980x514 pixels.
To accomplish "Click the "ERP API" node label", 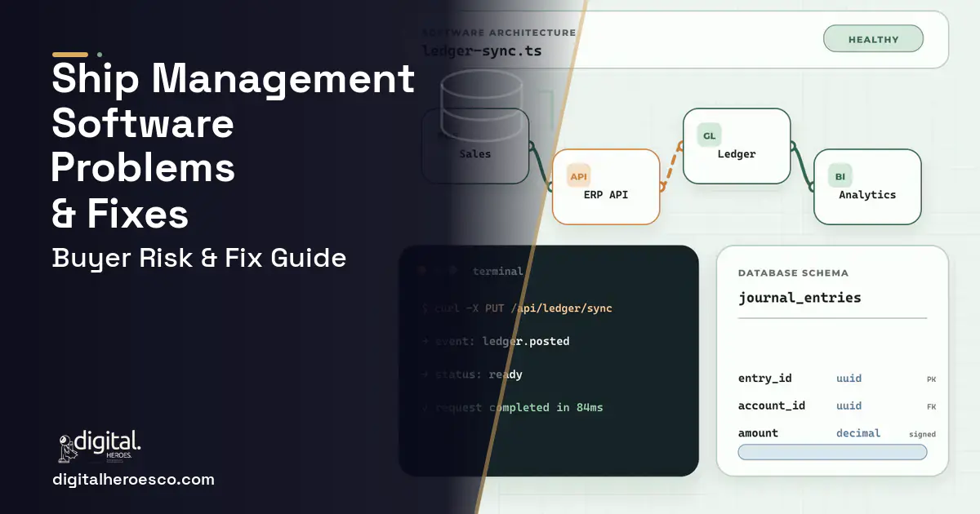I will pos(606,195).
